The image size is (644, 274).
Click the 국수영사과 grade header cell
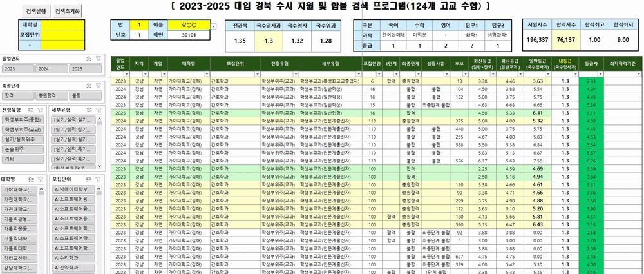click(269, 26)
